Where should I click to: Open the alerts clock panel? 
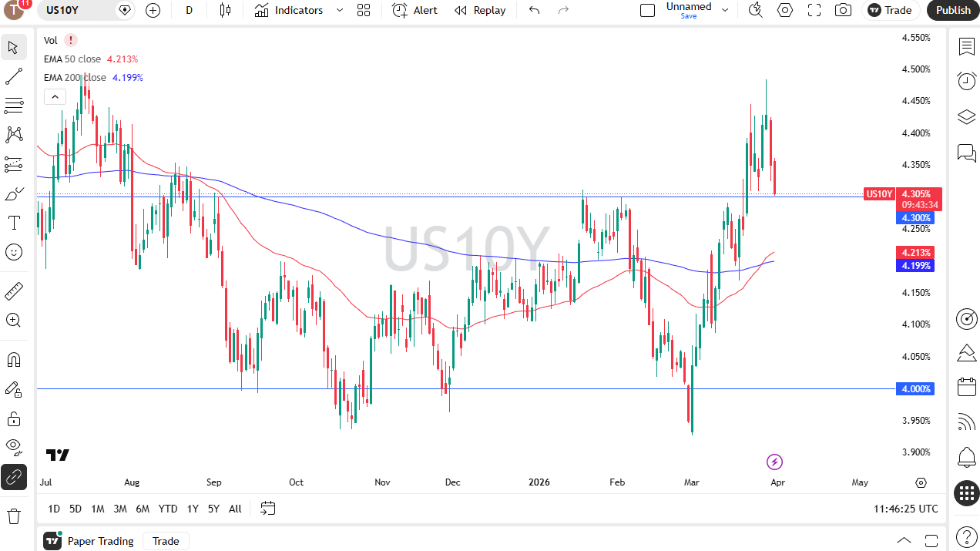pyautogui.click(x=966, y=80)
